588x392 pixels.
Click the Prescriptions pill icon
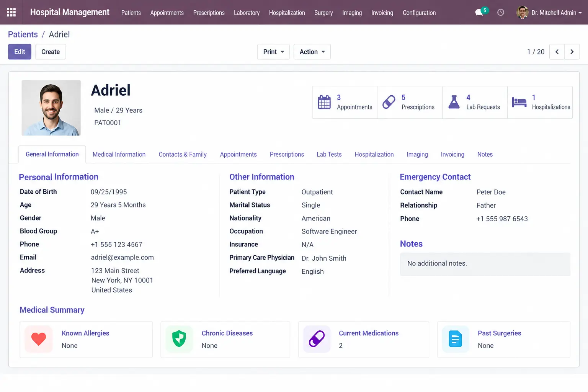click(389, 102)
